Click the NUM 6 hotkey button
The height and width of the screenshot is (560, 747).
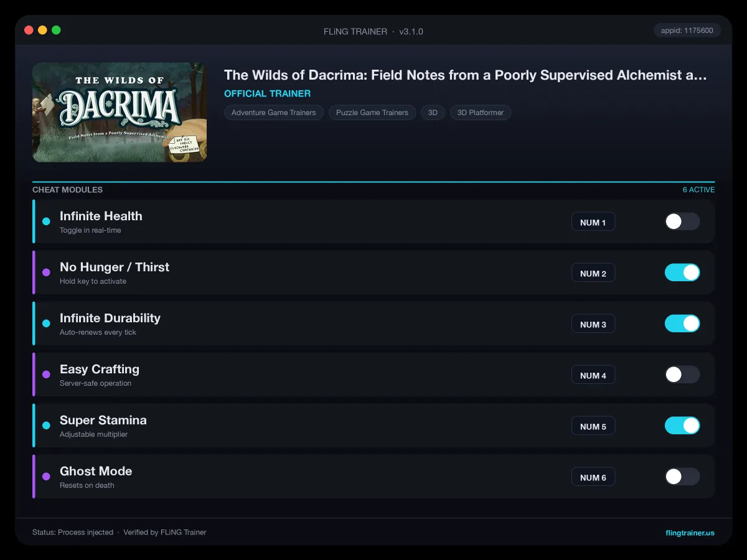pyautogui.click(x=593, y=477)
